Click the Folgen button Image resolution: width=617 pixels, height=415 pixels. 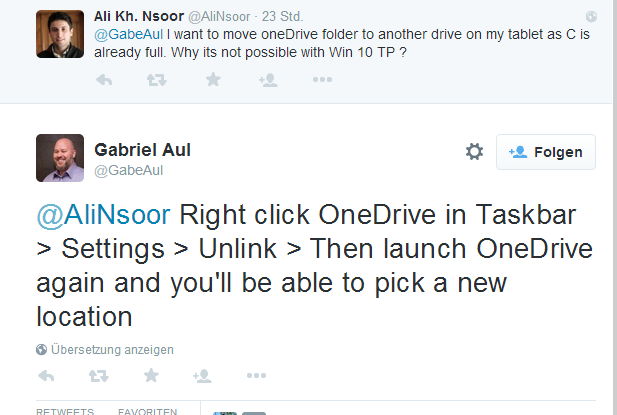[x=546, y=152]
